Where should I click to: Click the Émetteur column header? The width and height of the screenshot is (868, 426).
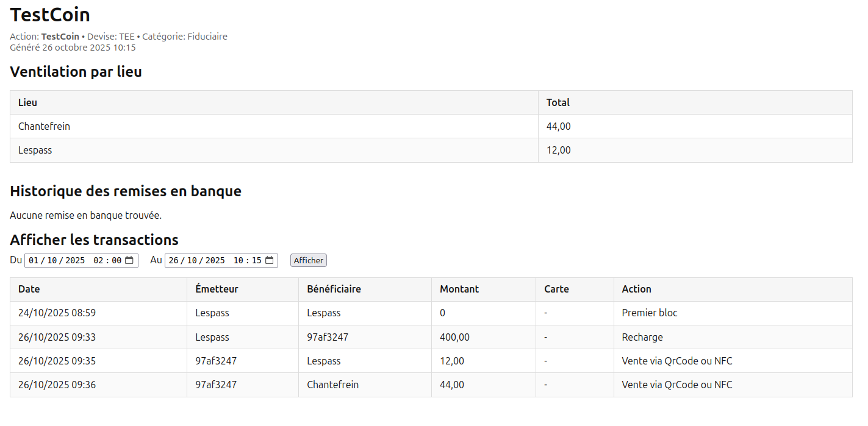tap(217, 289)
